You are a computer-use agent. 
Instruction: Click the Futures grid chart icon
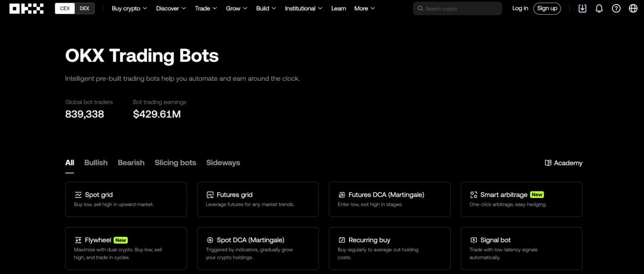coord(210,194)
